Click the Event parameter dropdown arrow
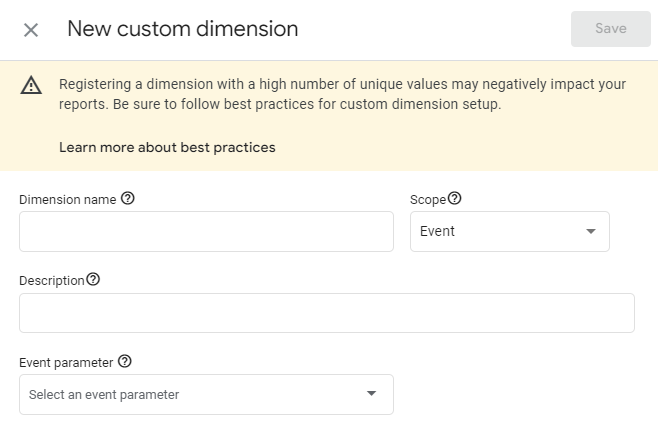The image size is (658, 435). click(371, 393)
